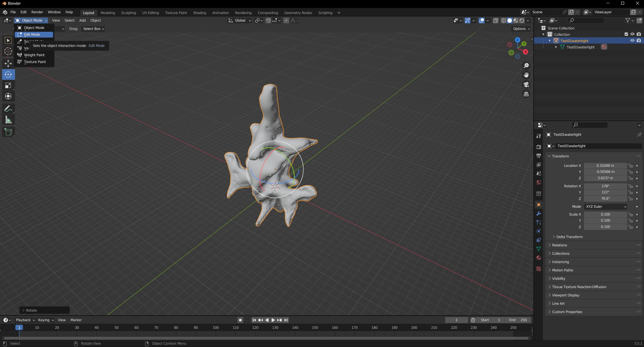The image size is (644, 347).
Task: Switch orthographic/perspective grid icon
Action: [526, 94]
